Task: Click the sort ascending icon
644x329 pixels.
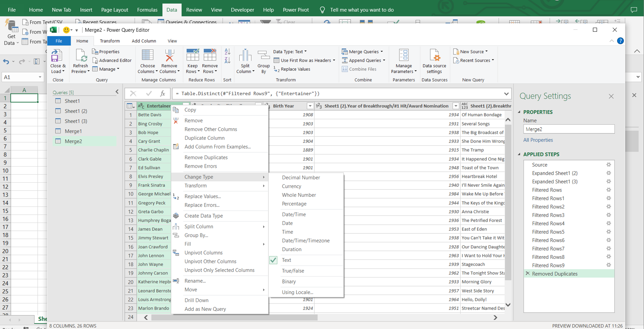Action: [227, 52]
